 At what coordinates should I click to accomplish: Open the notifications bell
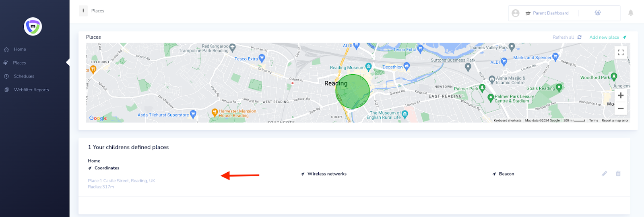(x=631, y=13)
